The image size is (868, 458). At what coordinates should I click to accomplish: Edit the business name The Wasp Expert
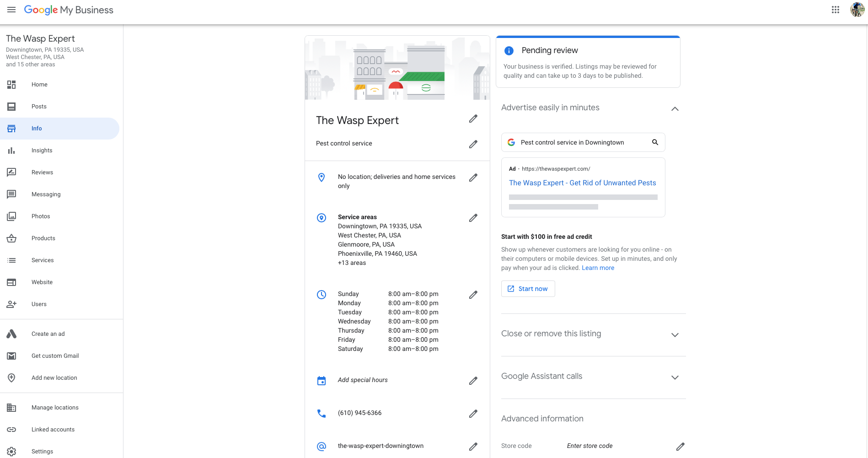(473, 119)
